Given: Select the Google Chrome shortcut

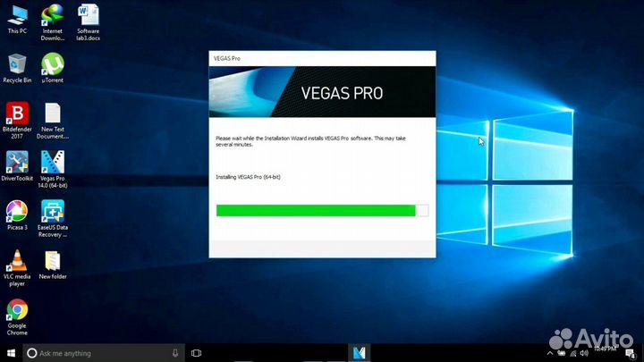Looking at the screenshot, I should click(x=17, y=316).
